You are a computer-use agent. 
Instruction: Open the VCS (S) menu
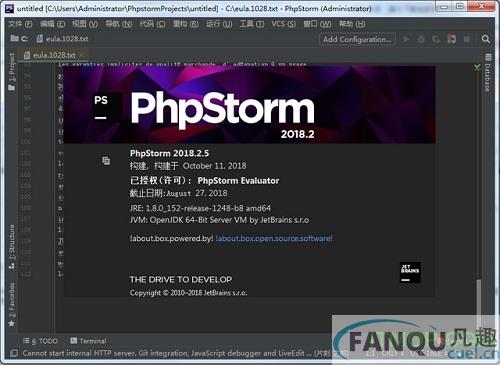(x=283, y=24)
